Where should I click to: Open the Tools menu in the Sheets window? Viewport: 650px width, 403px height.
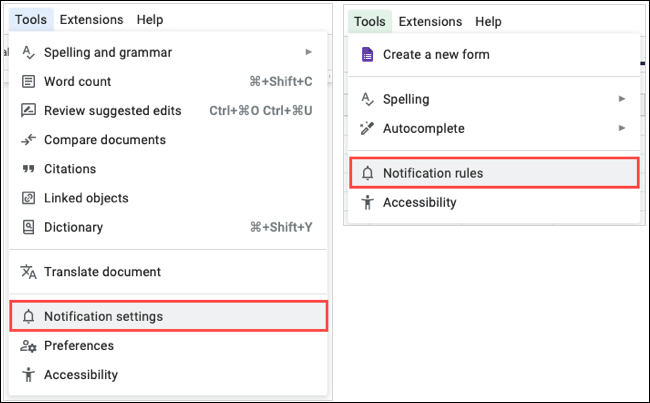(370, 22)
